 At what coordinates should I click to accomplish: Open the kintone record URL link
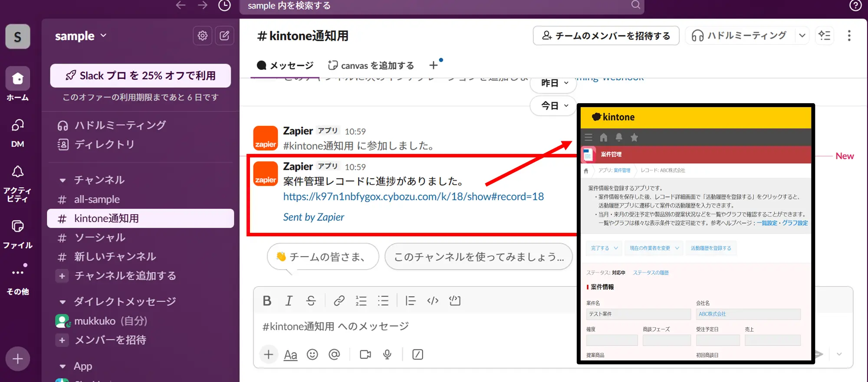pyautogui.click(x=413, y=196)
